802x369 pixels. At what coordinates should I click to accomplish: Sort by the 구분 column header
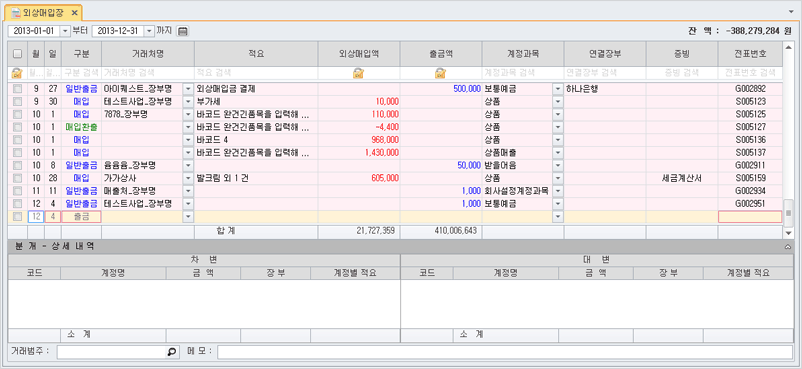81,54
